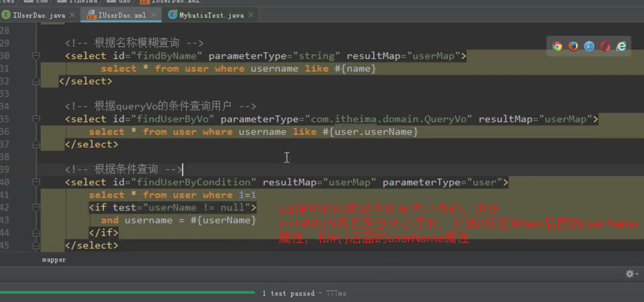Click the 根据名称模糊查询 comment
Image resolution: width=644 pixels, height=302 pixels.
coord(137,43)
